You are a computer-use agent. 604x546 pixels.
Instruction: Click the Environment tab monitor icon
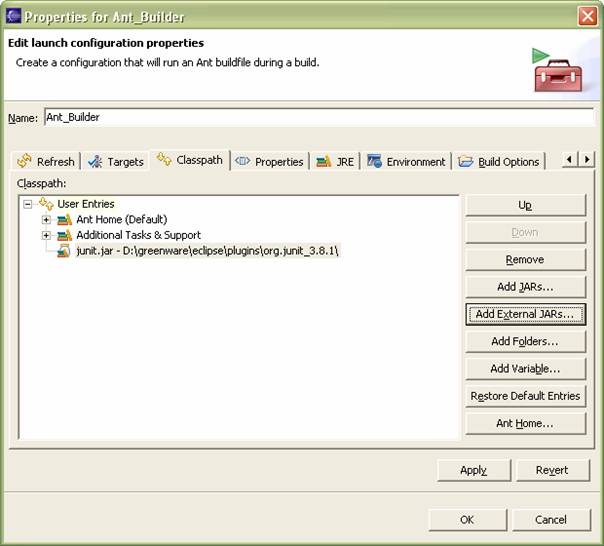374,161
